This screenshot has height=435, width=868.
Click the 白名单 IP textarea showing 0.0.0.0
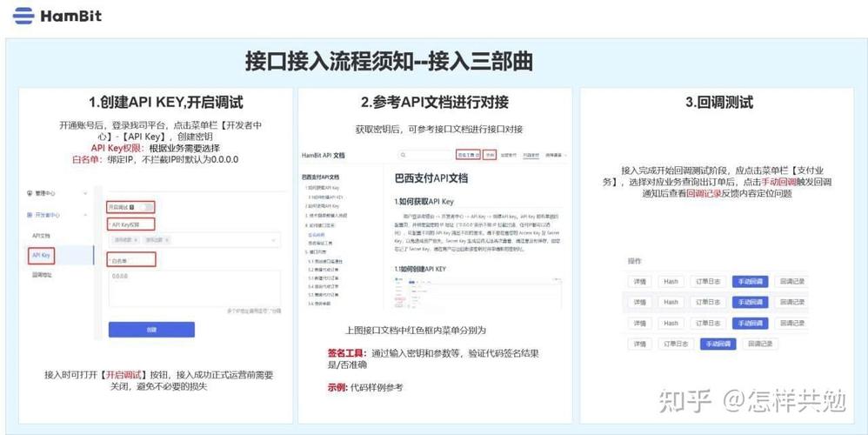pos(194,288)
